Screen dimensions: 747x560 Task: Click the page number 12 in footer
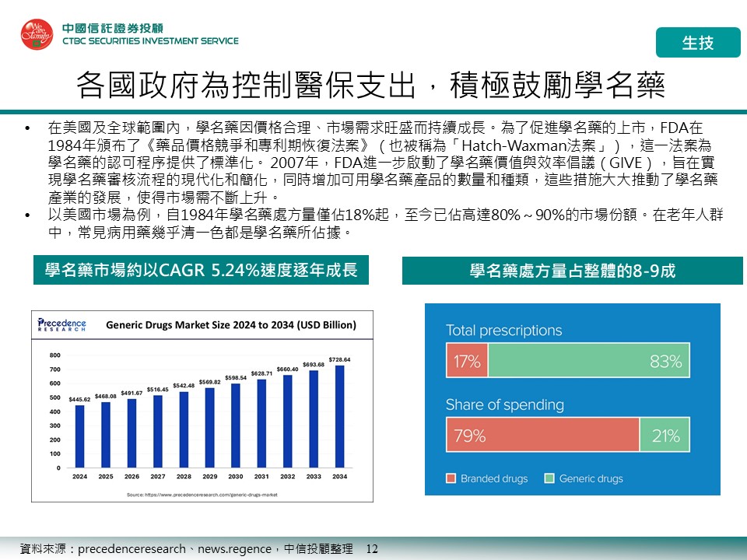point(371,549)
